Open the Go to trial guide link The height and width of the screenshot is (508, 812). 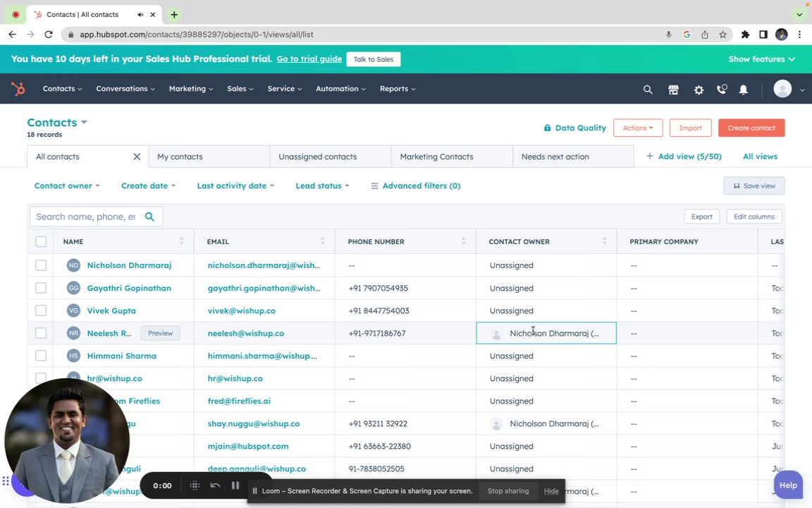coord(309,59)
